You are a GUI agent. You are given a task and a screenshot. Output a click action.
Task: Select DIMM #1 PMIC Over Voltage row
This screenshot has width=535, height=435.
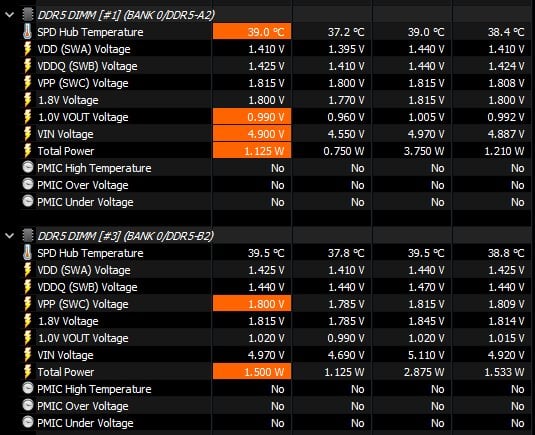pyautogui.click(x=276, y=185)
